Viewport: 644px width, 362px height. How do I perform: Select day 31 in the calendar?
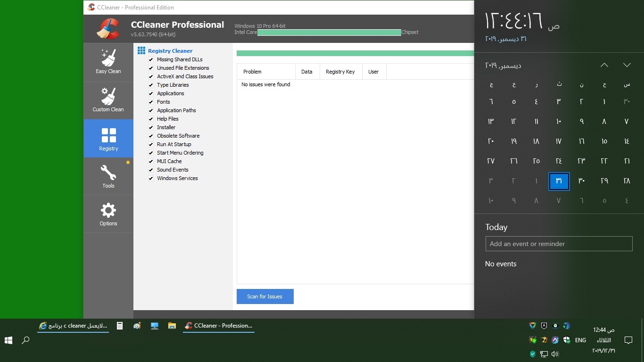click(559, 181)
